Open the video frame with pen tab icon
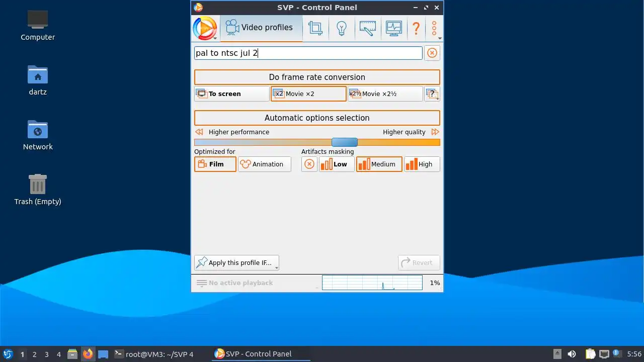The height and width of the screenshot is (362, 644). 367,28
